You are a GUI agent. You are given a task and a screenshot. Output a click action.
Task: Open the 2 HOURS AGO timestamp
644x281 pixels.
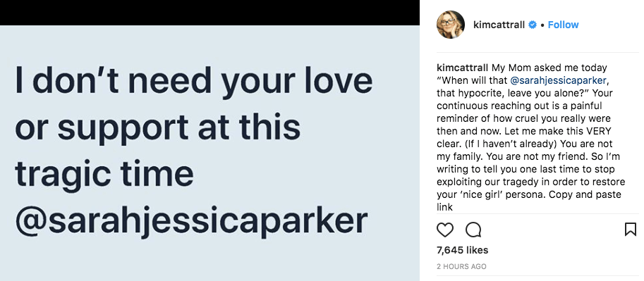(461, 267)
